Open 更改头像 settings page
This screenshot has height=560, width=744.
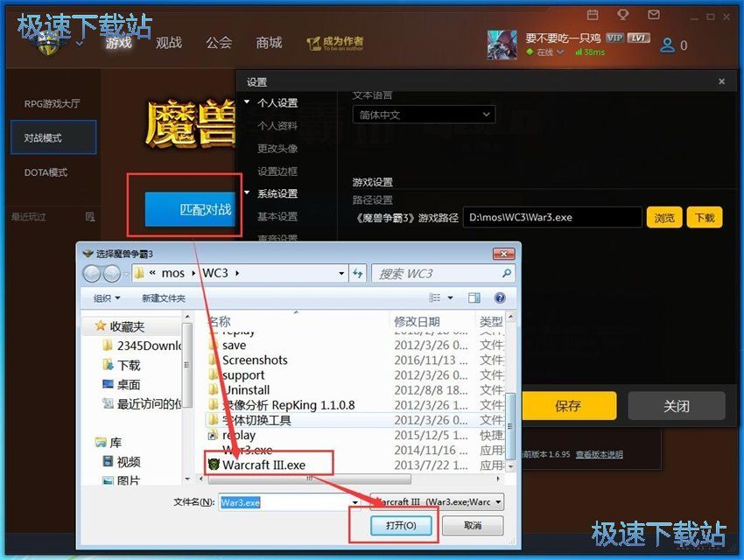tap(277, 149)
